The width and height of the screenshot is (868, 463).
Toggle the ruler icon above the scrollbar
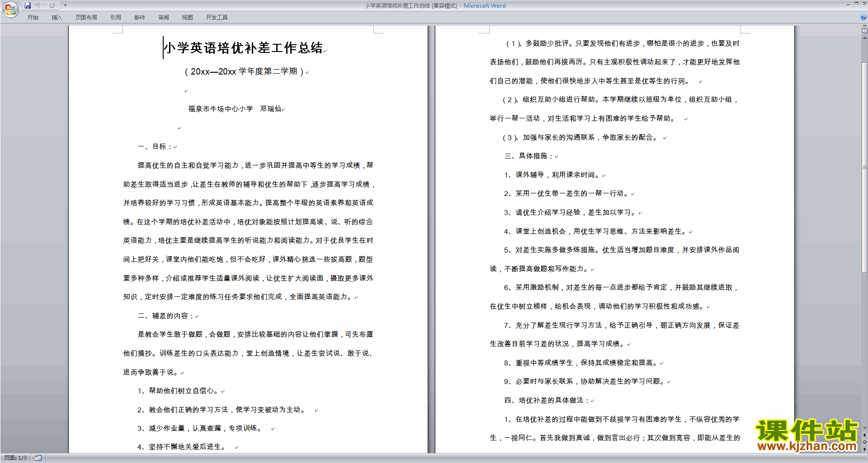(864, 31)
